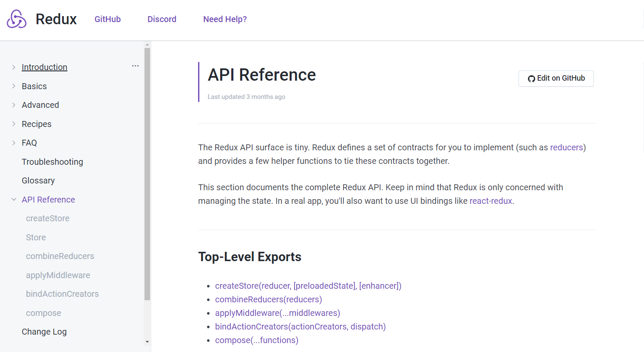Image resolution: width=644 pixels, height=352 pixels.
Task: Open the Advanced sidebar item
Action: point(40,105)
